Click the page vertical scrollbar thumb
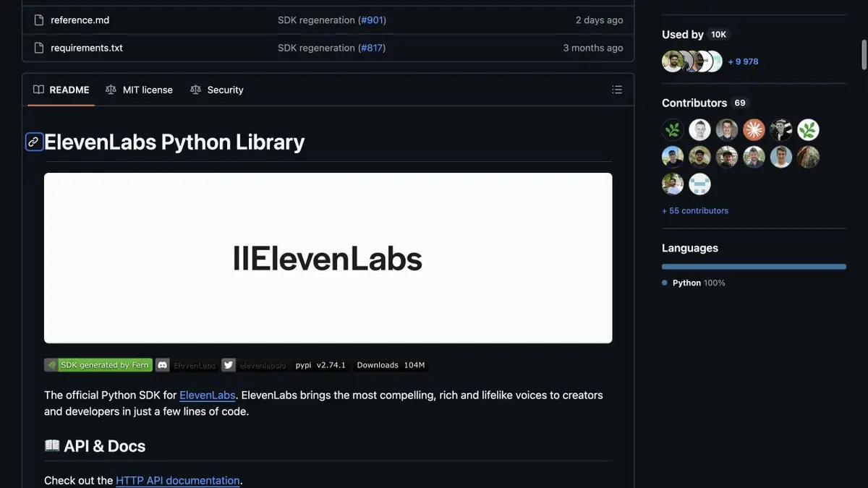Screen dimensions: 868x488 pos(864,55)
